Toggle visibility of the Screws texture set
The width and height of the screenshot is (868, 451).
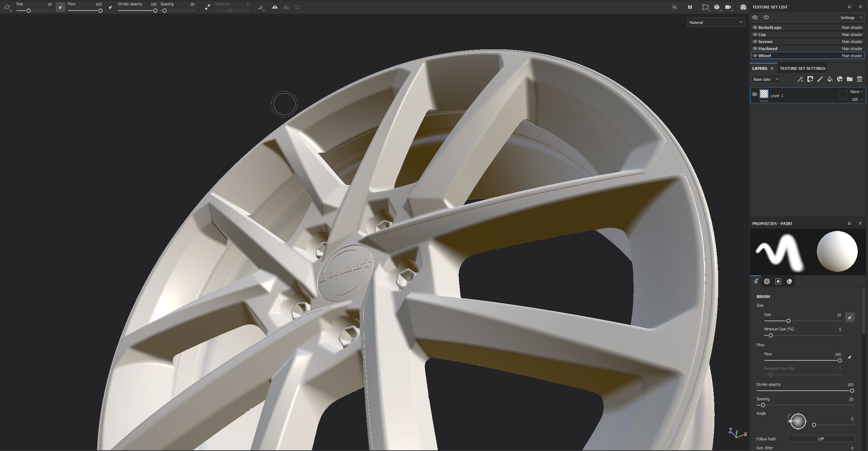pyautogui.click(x=755, y=42)
